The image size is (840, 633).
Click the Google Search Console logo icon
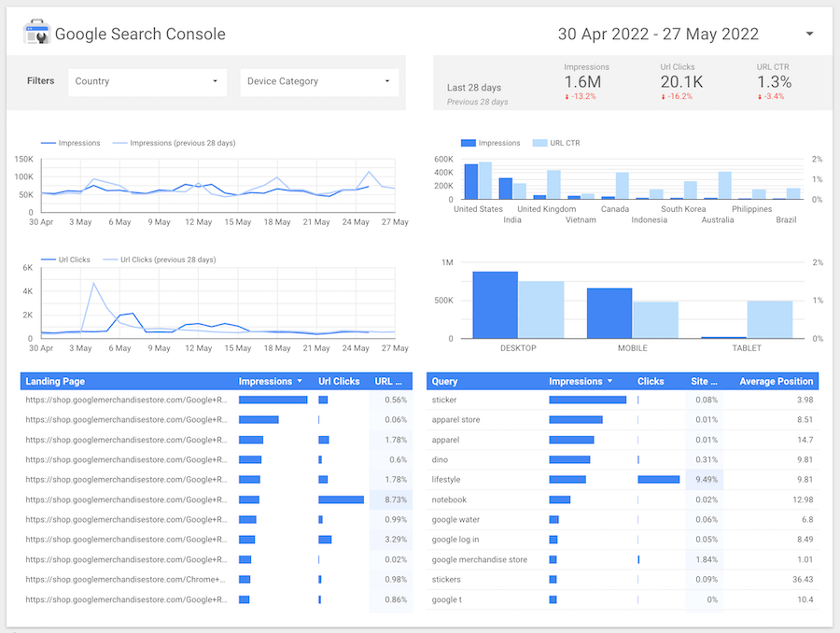tap(36, 33)
